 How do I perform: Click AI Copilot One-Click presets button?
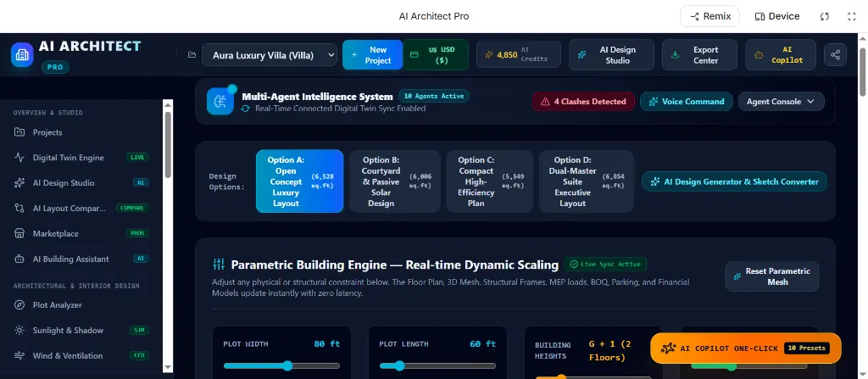pyautogui.click(x=746, y=348)
